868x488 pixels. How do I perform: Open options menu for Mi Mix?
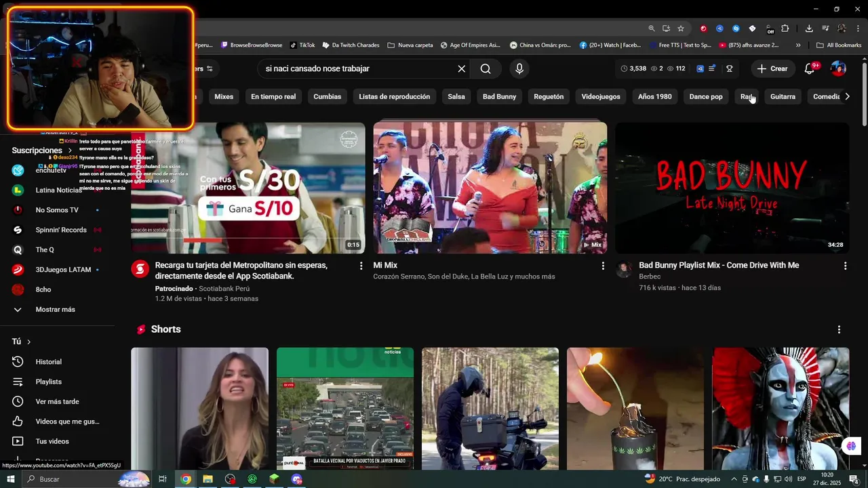point(603,266)
